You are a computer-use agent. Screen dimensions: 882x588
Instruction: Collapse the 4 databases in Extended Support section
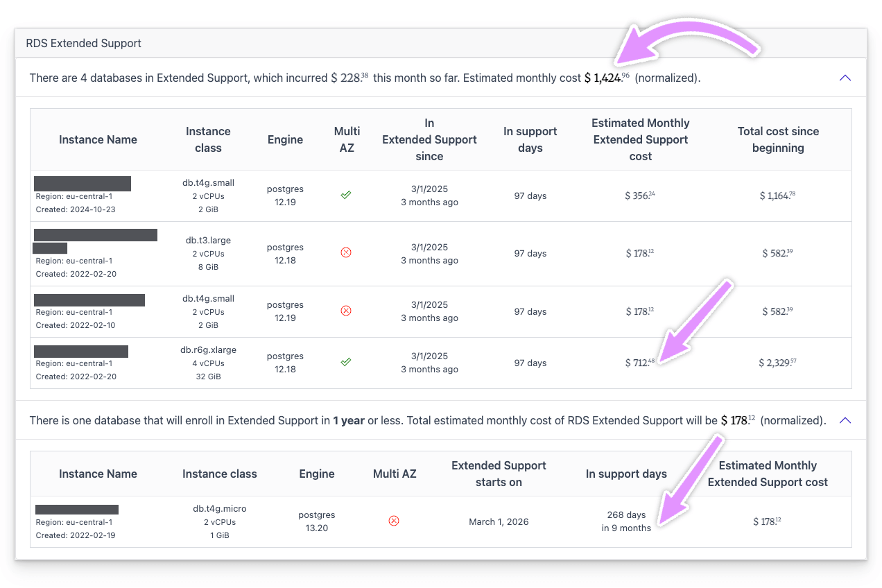(x=845, y=78)
